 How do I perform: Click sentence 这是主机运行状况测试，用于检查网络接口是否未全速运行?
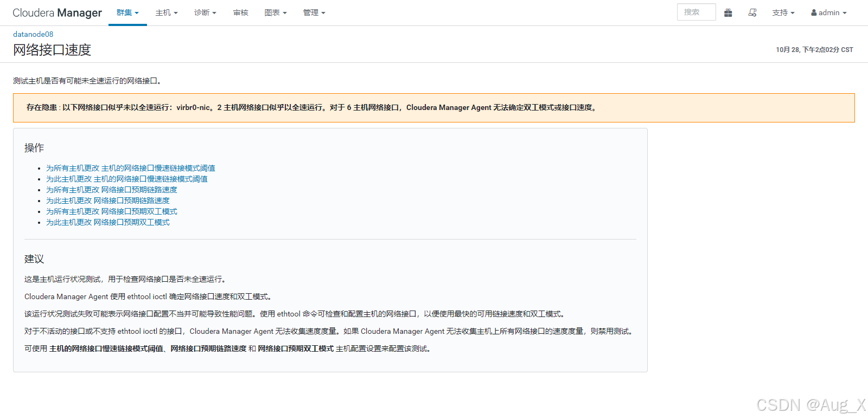(126, 279)
